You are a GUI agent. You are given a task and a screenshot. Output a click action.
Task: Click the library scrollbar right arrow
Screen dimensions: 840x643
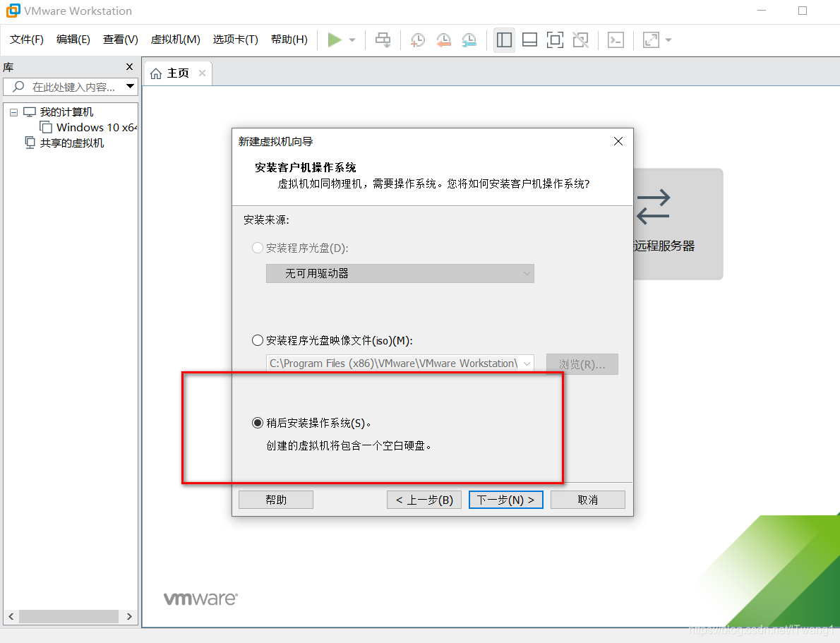pyautogui.click(x=129, y=616)
